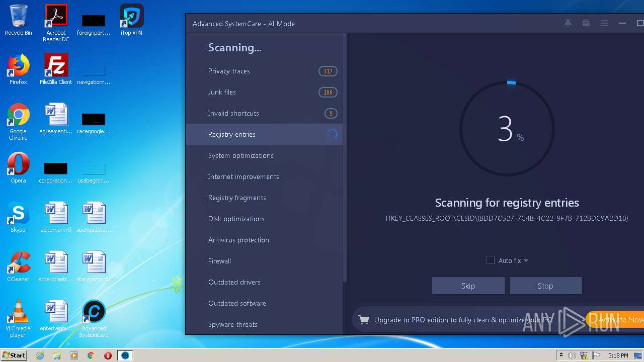644x362 pixels.
Task: Open Advanced SystemCare desktop shortcut
Action: coord(94,319)
